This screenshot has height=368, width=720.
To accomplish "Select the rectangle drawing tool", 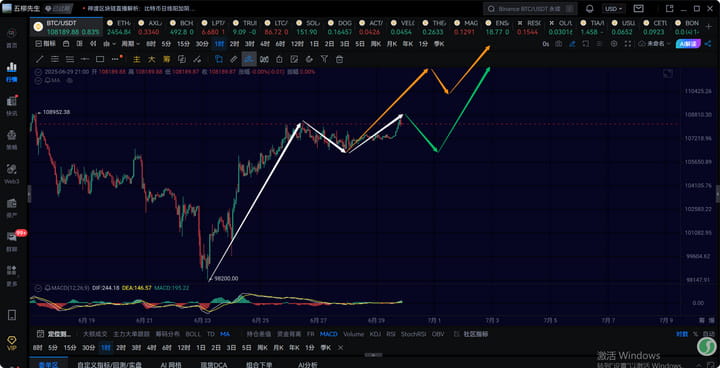I will (x=100, y=59).
